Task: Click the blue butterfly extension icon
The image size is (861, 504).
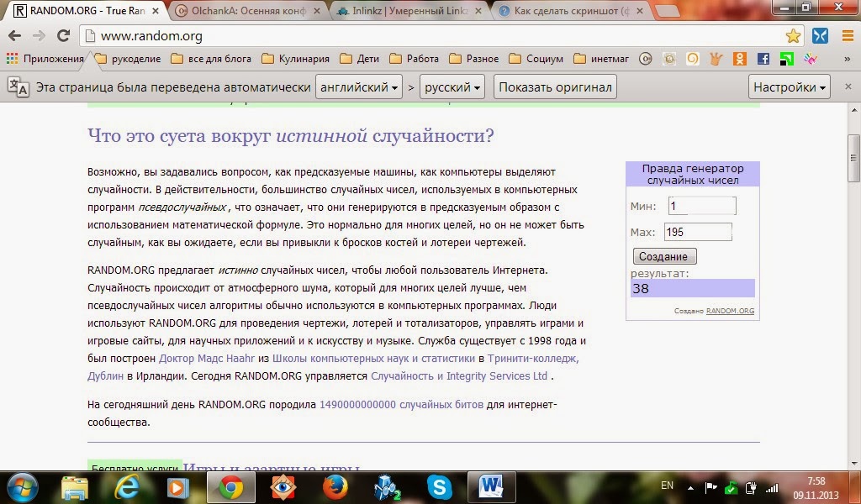Action: (820, 36)
